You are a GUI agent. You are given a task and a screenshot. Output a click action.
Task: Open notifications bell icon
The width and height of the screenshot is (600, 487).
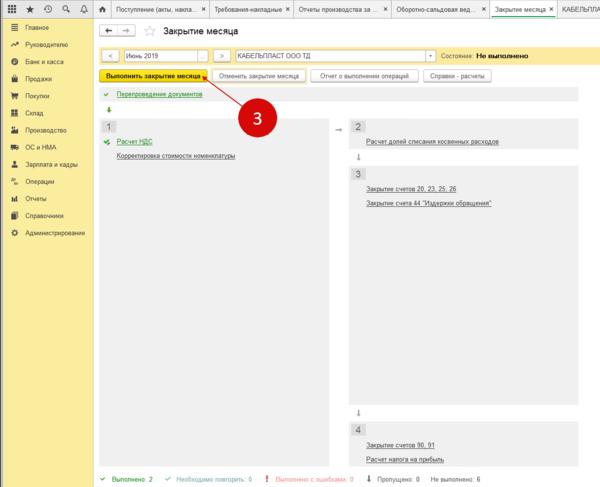(x=84, y=9)
